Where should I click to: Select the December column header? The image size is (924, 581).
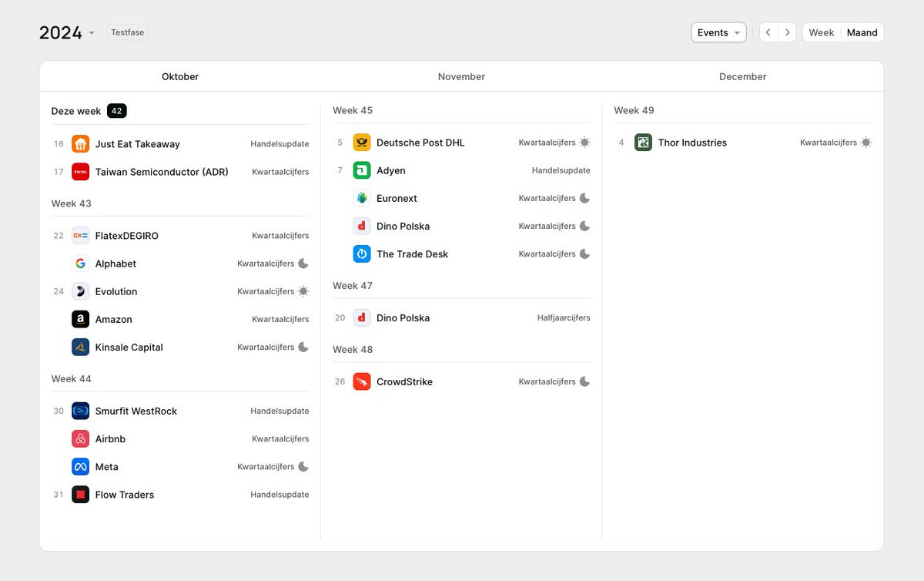pyautogui.click(x=743, y=76)
